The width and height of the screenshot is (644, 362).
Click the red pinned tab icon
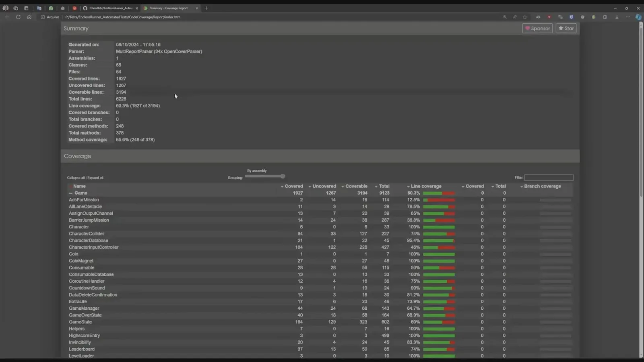74,8
